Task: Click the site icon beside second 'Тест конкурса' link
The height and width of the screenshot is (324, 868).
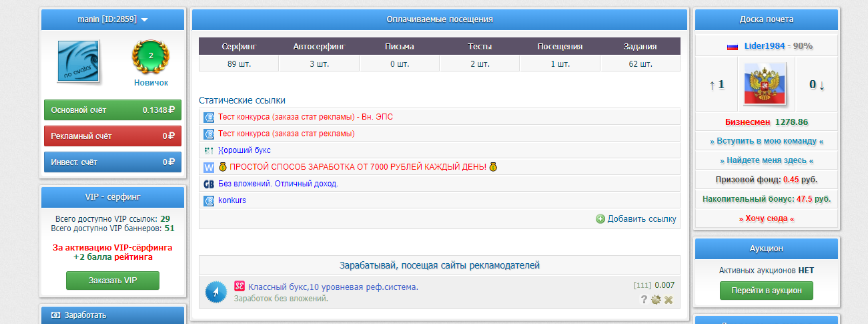Action: [x=208, y=134]
